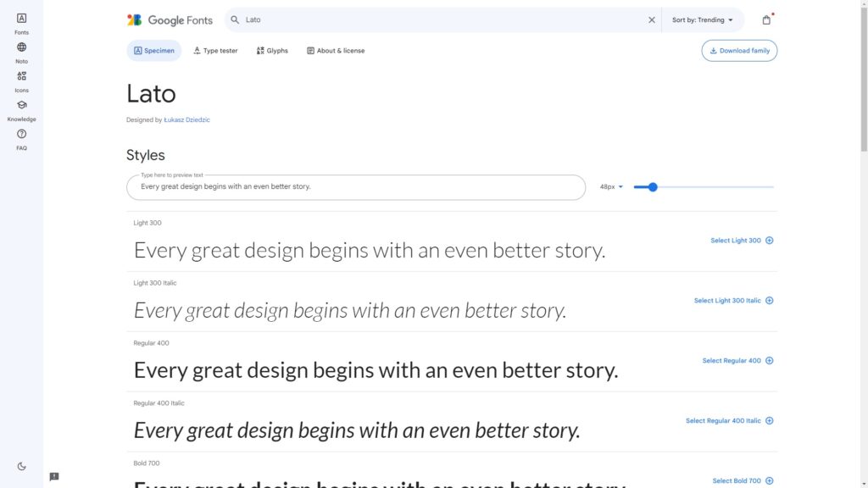Open designer link Łukasz Dziedzic
Screen dimensions: 868x488
tap(186, 119)
